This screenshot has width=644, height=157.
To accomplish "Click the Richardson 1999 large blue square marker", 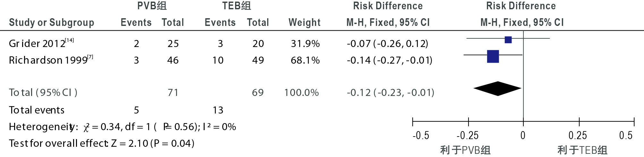I will pos(493,56).
